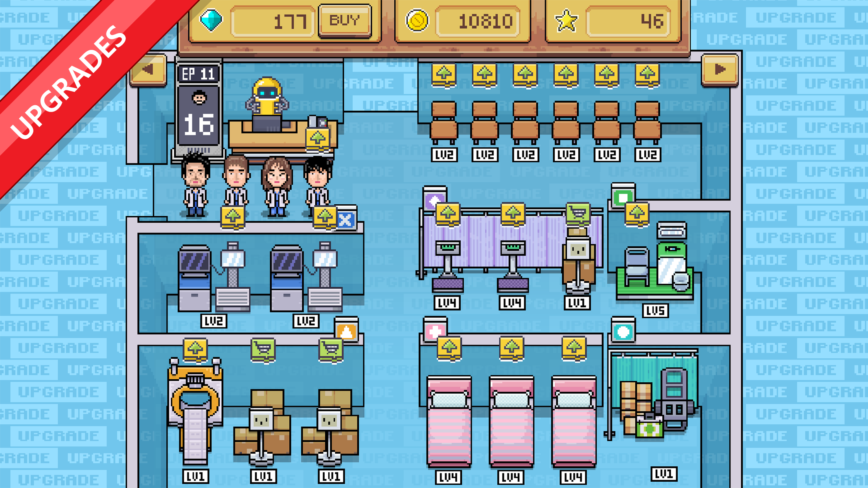This screenshot has height=488, width=868.
Task: Click the BUY gems button
Action: pos(344,20)
